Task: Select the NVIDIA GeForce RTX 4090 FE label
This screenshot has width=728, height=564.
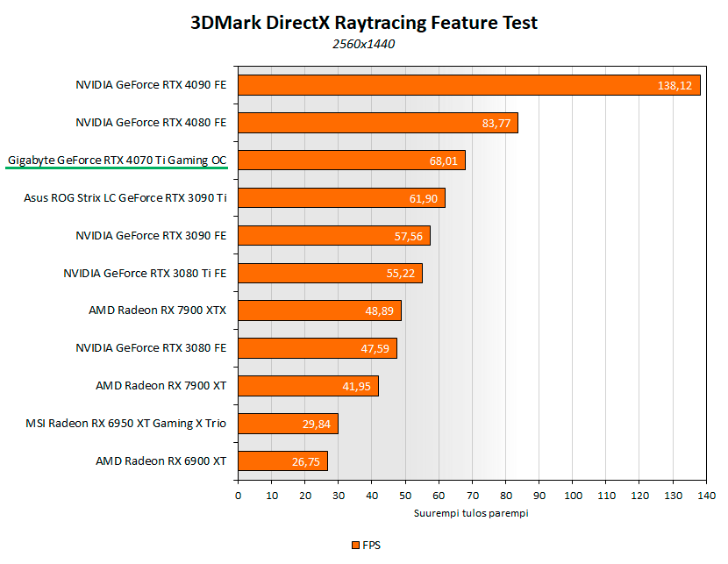Action: click(x=151, y=85)
